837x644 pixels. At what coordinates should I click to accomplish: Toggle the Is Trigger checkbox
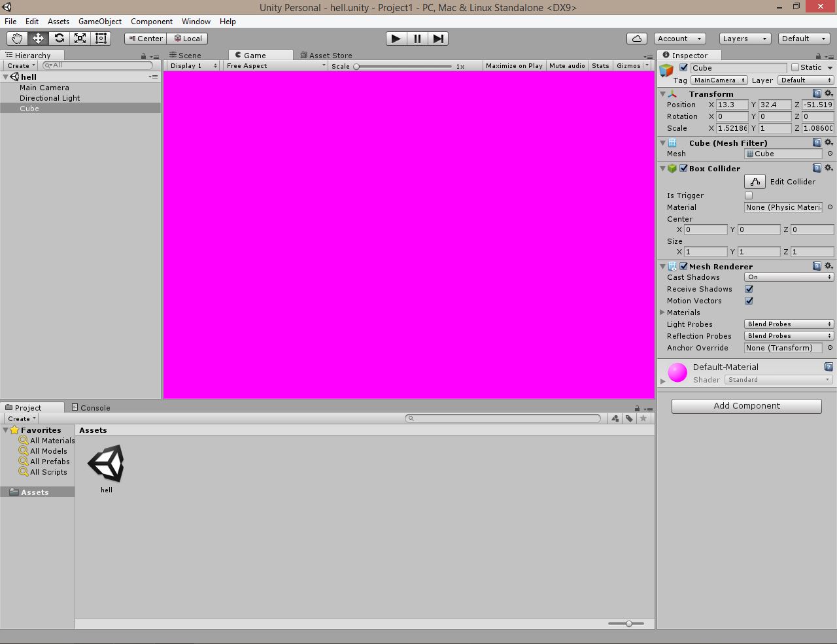[x=749, y=195]
